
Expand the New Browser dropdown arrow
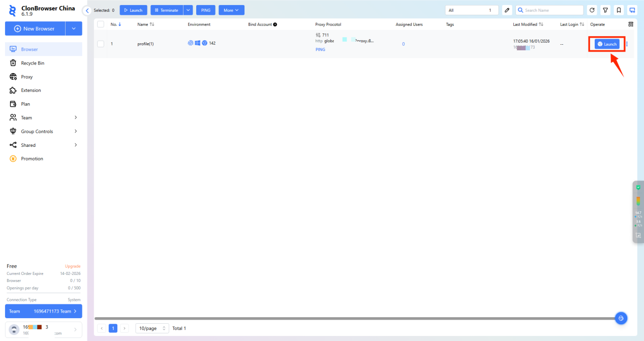[74, 28]
